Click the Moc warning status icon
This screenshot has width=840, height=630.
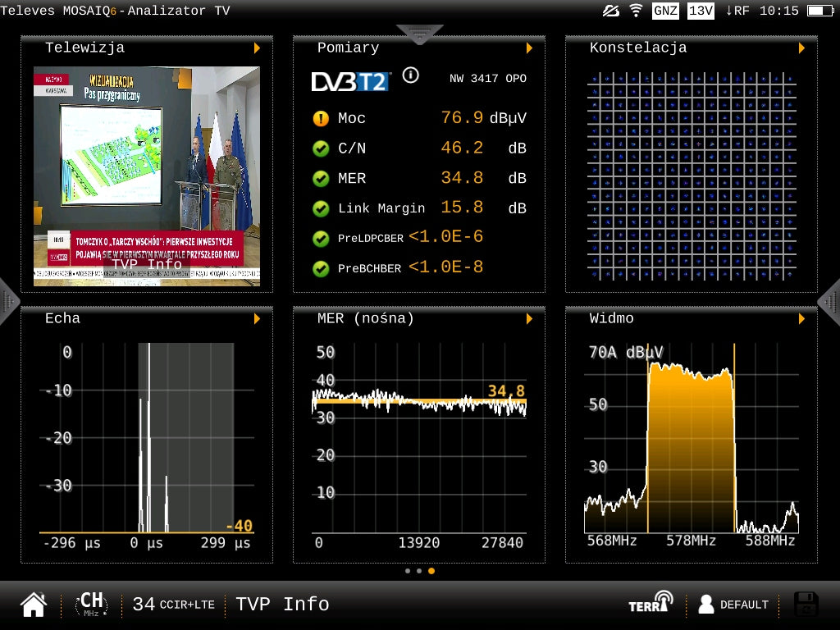click(x=321, y=118)
